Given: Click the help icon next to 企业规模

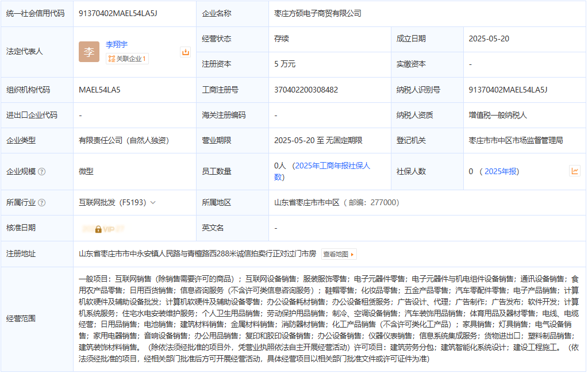Looking at the screenshot, I should [42, 172].
